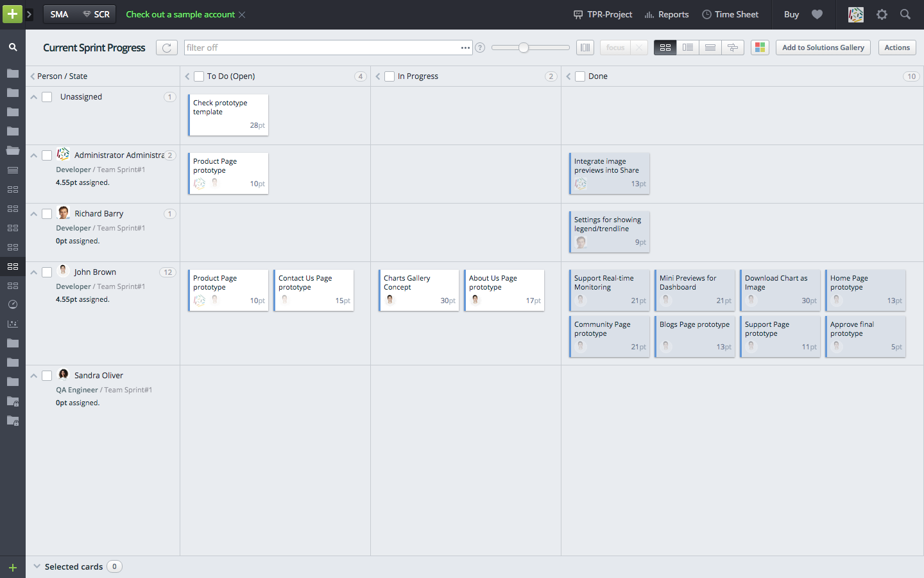This screenshot has width=924, height=578.
Task: Open the filter options via the ellipsis
Action: (x=465, y=48)
